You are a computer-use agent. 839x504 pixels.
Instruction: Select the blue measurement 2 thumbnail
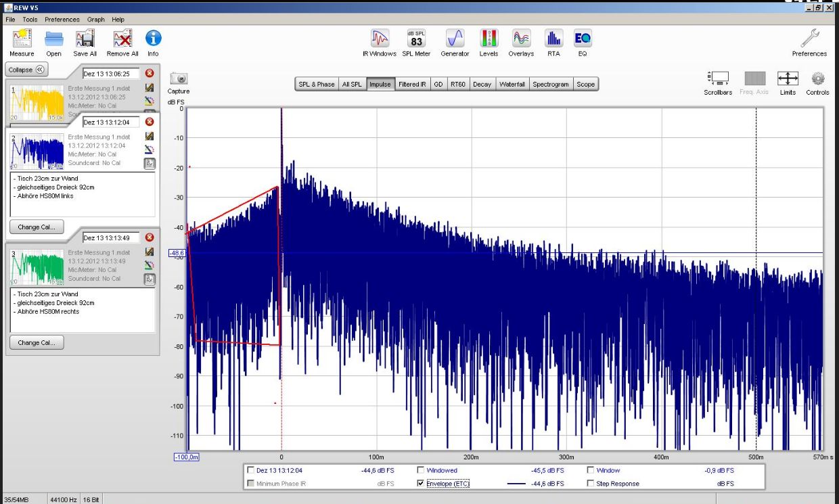point(37,151)
